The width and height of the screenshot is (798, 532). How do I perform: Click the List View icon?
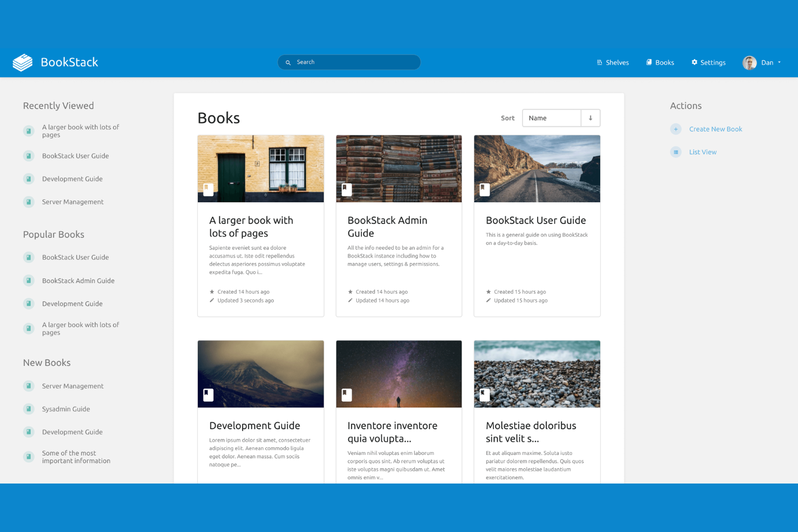[676, 152]
